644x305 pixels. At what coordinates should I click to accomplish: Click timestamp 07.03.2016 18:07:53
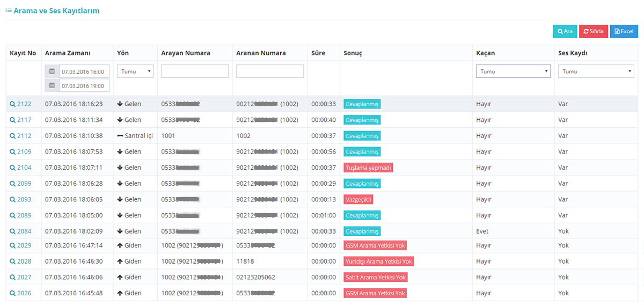(74, 152)
